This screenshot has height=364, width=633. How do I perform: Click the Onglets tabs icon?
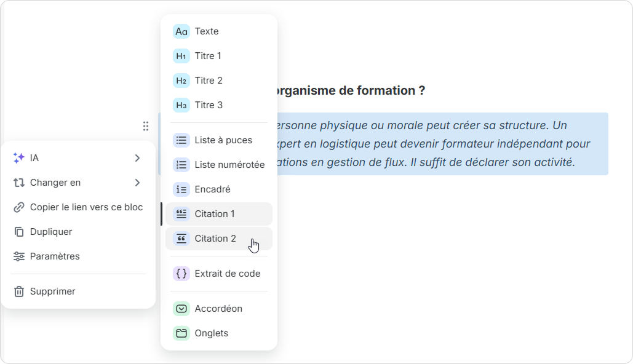pos(181,333)
